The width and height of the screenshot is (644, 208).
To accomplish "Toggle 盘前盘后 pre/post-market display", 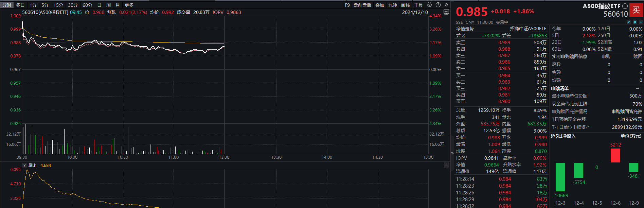I will coord(362,5).
